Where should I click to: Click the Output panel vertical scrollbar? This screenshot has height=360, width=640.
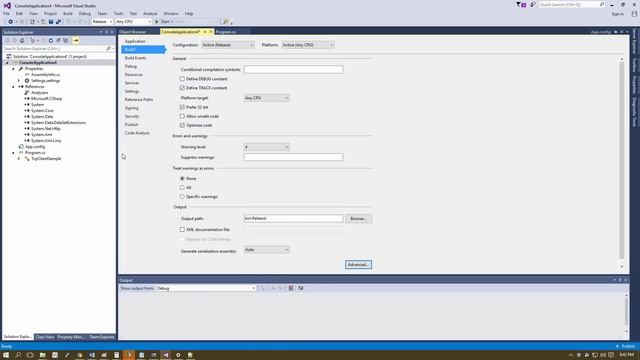click(x=626, y=311)
